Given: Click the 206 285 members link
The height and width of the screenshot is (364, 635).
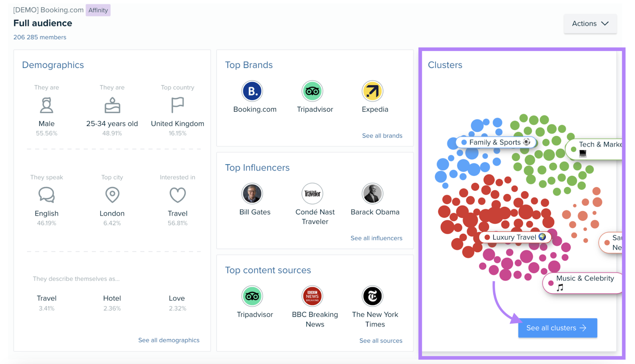Looking at the screenshot, I should (x=40, y=37).
